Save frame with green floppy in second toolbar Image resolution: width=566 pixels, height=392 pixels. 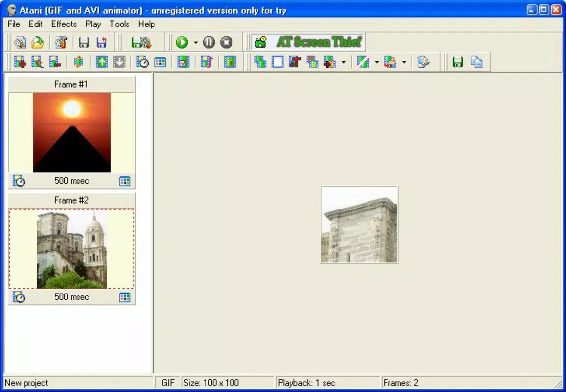(x=458, y=62)
